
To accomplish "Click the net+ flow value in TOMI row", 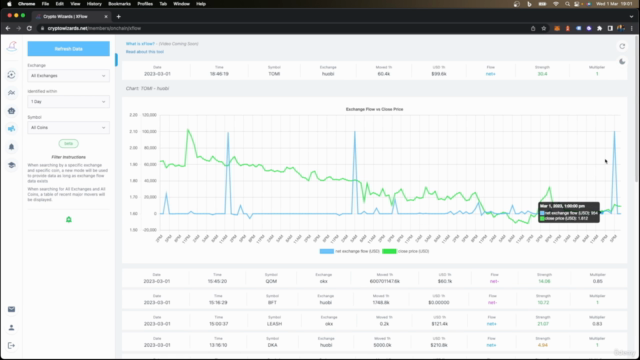I will pyautogui.click(x=491, y=74).
